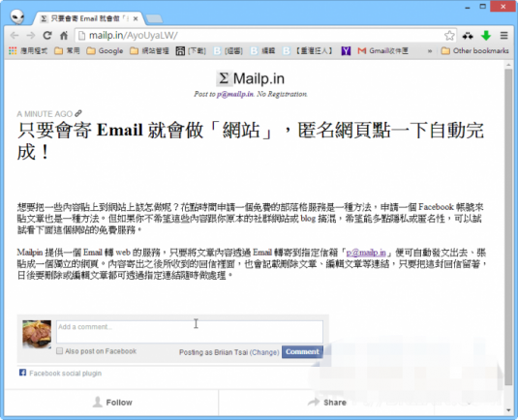Click the Change link after Brian Tsai
The width and height of the screenshot is (518, 420).
point(264,352)
